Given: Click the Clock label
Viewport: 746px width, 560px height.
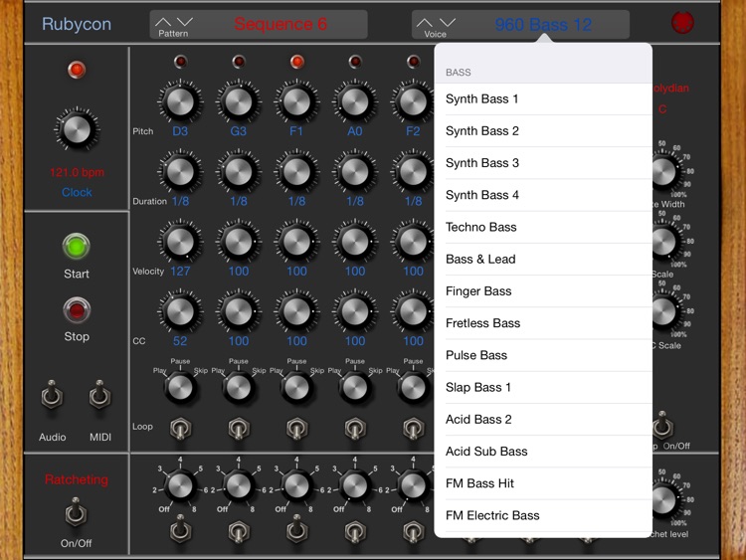Looking at the screenshot, I should click(x=77, y=192).
